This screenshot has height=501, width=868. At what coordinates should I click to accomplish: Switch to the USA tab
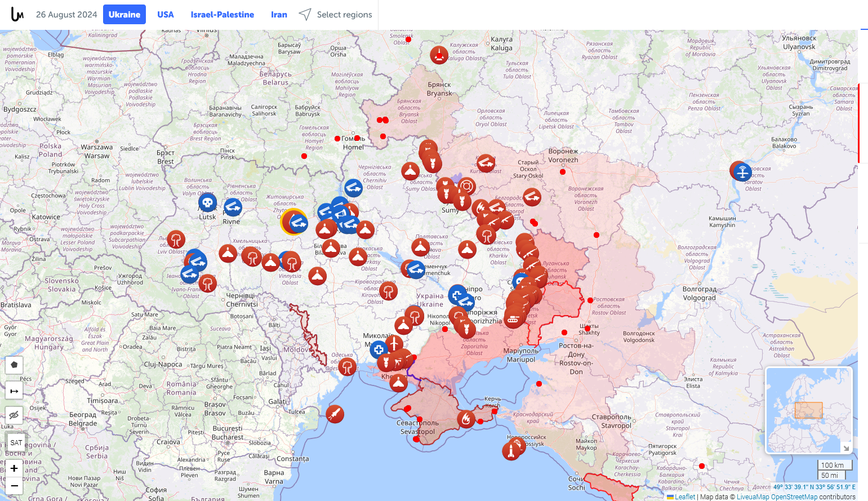[166, 15]
